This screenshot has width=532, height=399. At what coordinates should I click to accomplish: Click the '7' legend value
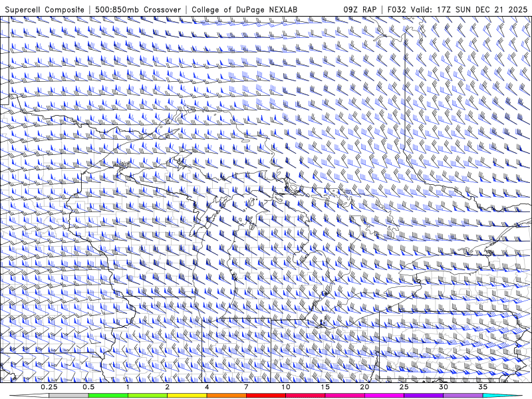click(x=246, y=387)
